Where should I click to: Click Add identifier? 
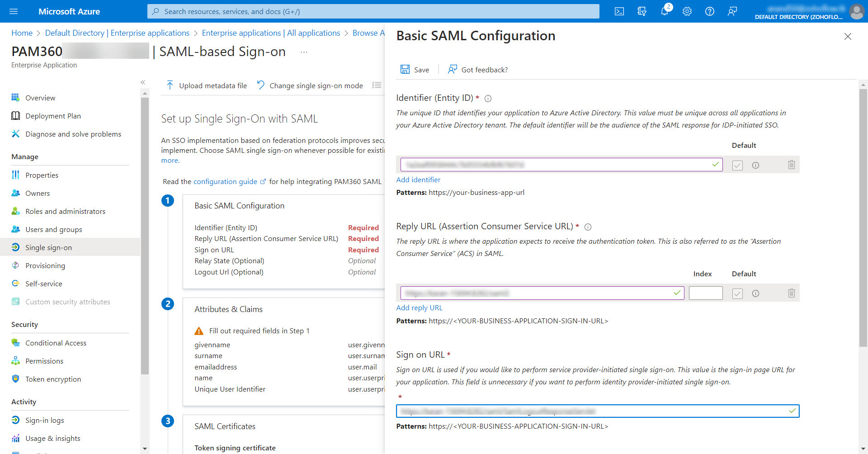[418, 180]
